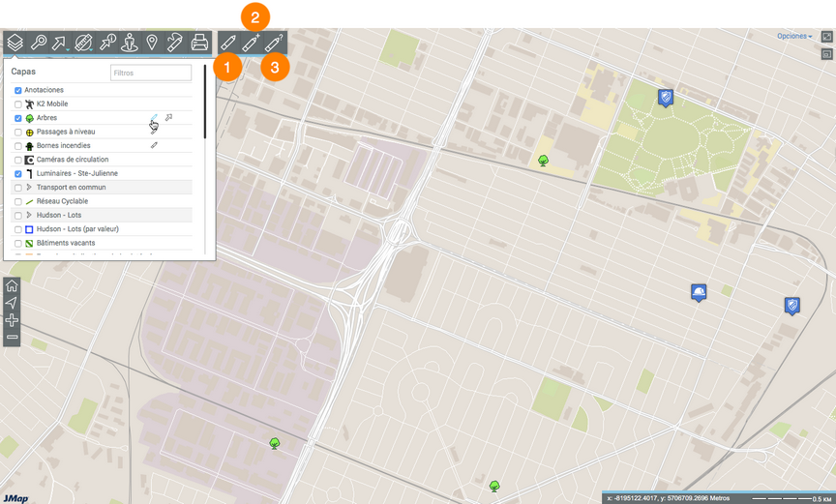The width and height of the screenshot is (836, 504).
Task: Check the Hudson - Lots group checkbox
Action: (18, 216)
